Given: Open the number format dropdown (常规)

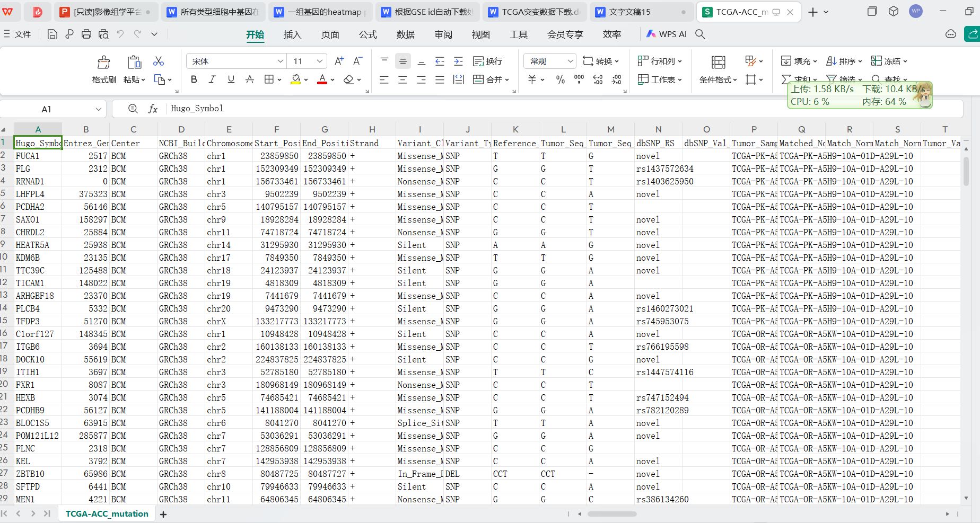Looking at the screenshot, I should pyautogui.click(x=571, y=61).
